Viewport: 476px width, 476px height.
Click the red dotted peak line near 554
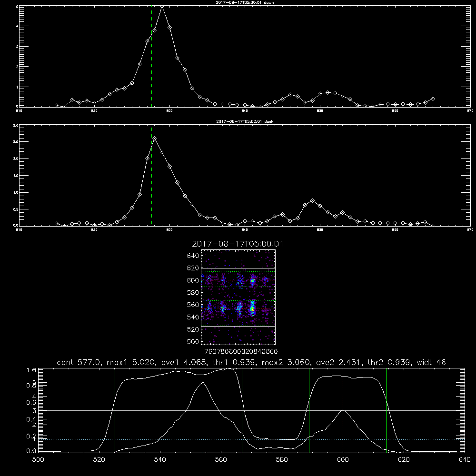click(203, 410)
